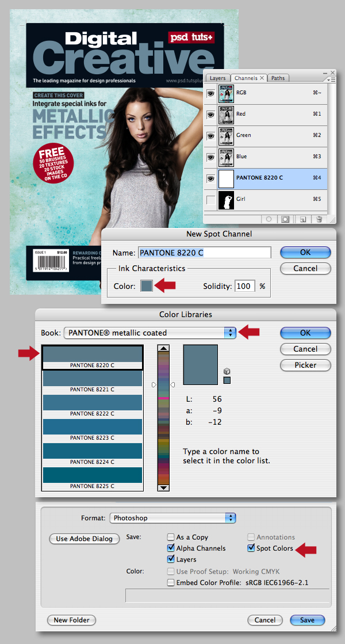Select the PANTONE 8220 C channel row

pyautogui.click(x=266, y=179)
